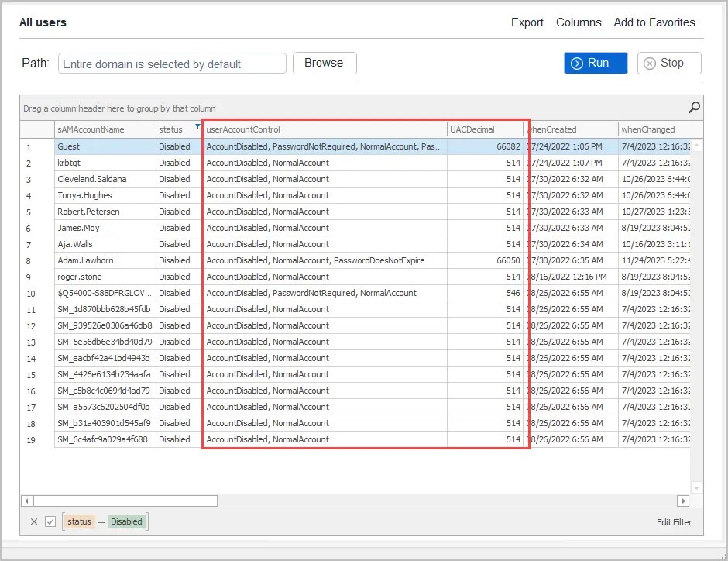Screen dimensions: 728x561
Task: Click the Export link
Action: [x=527, y=22]
